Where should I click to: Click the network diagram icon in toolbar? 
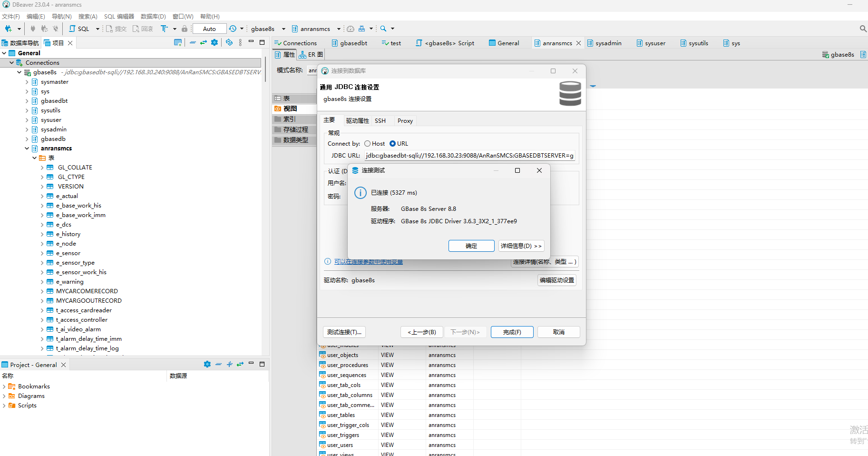(361, 29)
